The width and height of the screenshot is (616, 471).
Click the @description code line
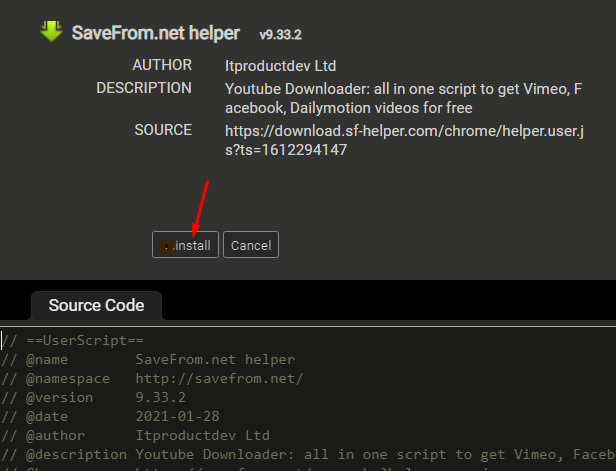(308, 455)
